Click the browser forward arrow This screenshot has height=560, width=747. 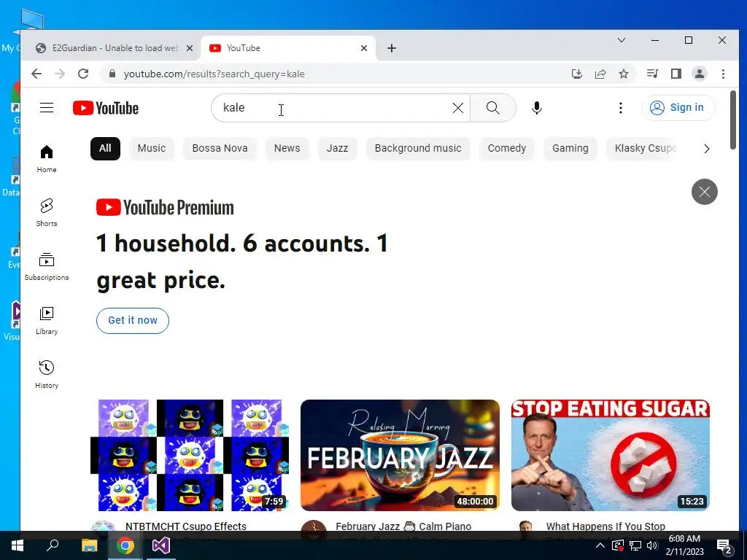60,74
